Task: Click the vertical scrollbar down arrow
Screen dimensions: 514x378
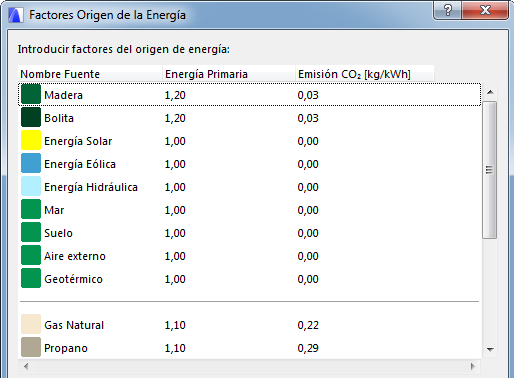Action: pos(490,350)
